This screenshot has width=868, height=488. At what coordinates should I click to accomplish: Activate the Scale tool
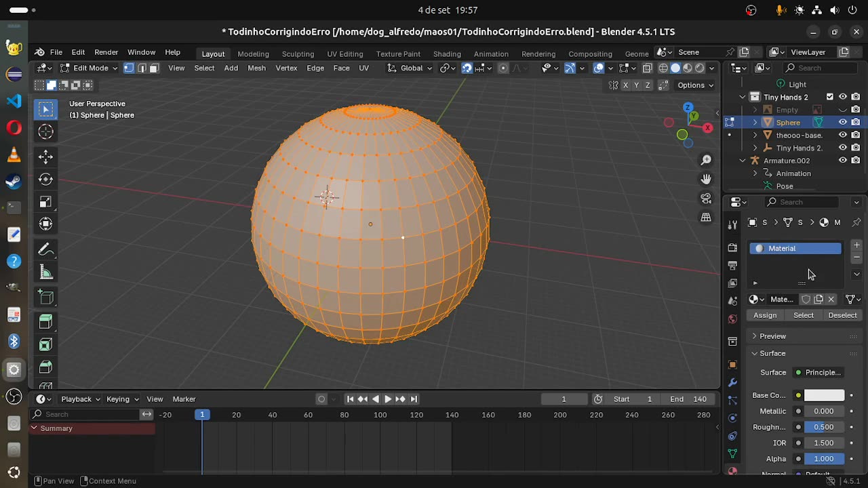click(x=45, y=202)
